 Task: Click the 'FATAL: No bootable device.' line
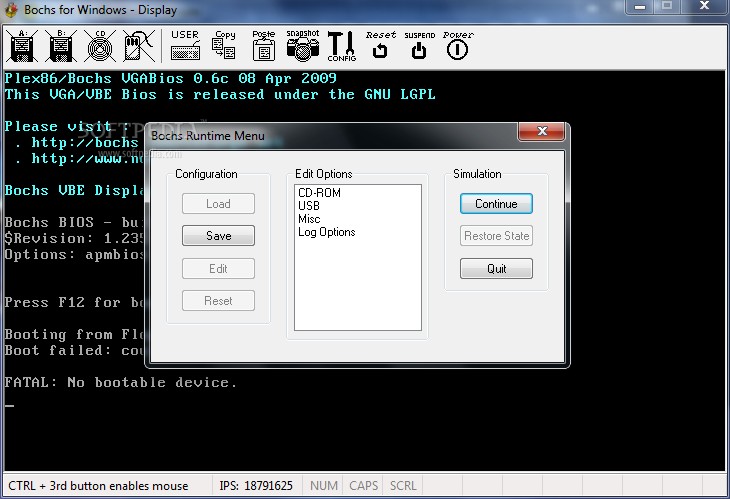coord(121,383)
